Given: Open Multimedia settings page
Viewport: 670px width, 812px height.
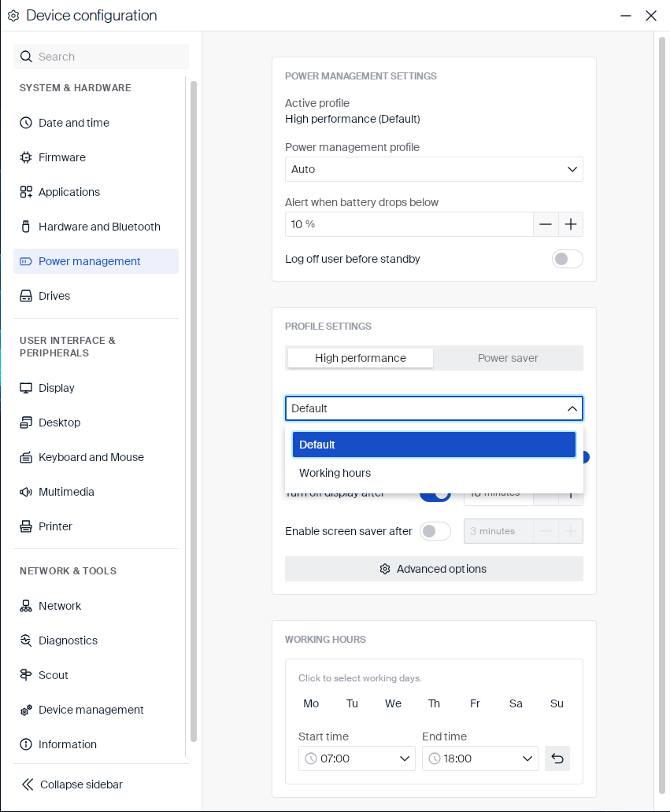Looking at the screenshot, I should [96, 492].
